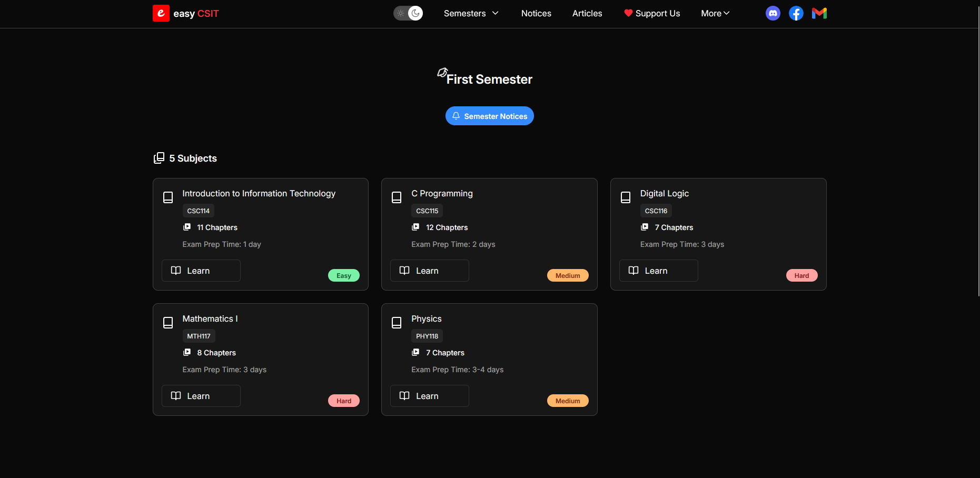This screenshot has width=980, height=478.
Task: Toggle the dark/light theme switch
Action: pyautogui.click(x=408, y=13)
